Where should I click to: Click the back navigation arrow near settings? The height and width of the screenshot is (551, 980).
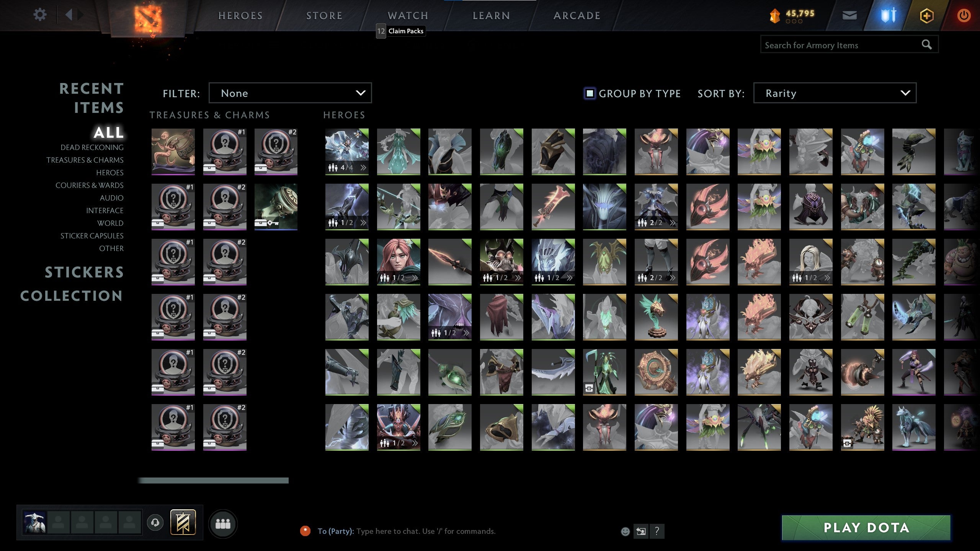(x=70, y=15)
